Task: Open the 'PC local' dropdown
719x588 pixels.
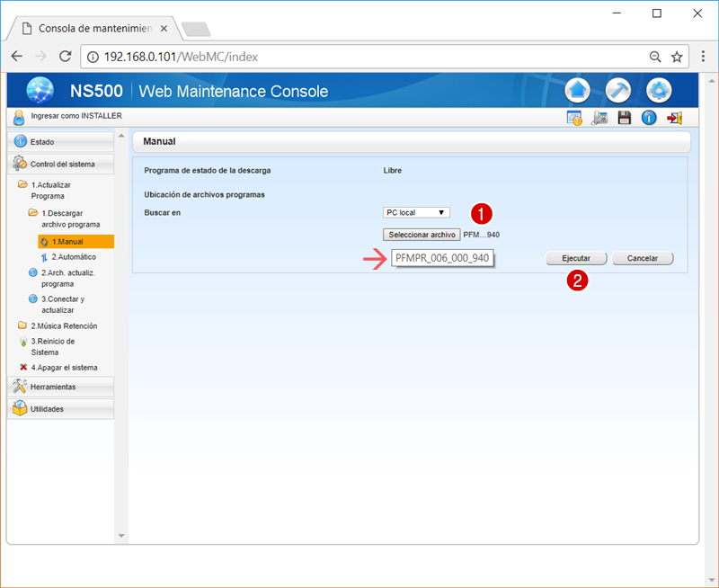Action: coord(415,213)
